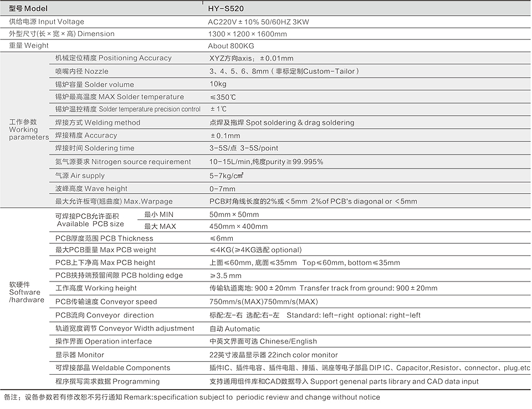Select Solder temperature precision control label
Viewport: 532px width, 409px height.
point(128,109)
